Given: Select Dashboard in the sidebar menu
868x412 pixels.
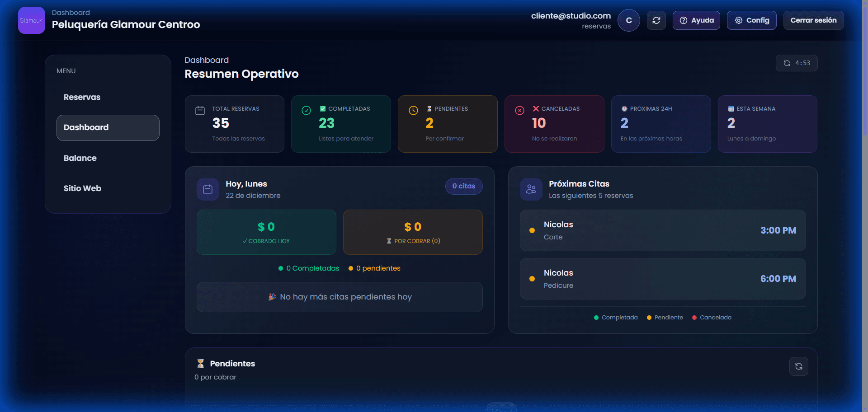Looking at the screenshot, I should [x=108, y=127].
